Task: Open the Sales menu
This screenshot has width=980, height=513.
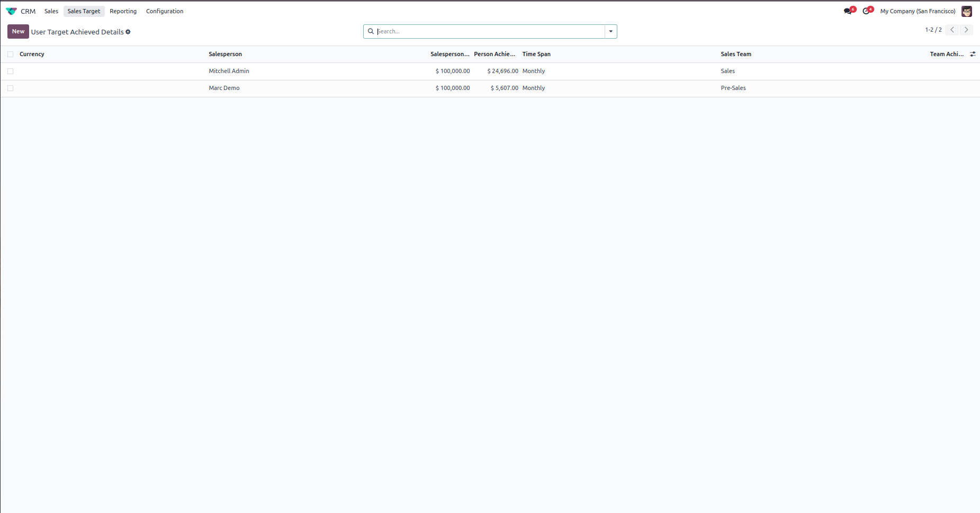Action: point(51,11)
